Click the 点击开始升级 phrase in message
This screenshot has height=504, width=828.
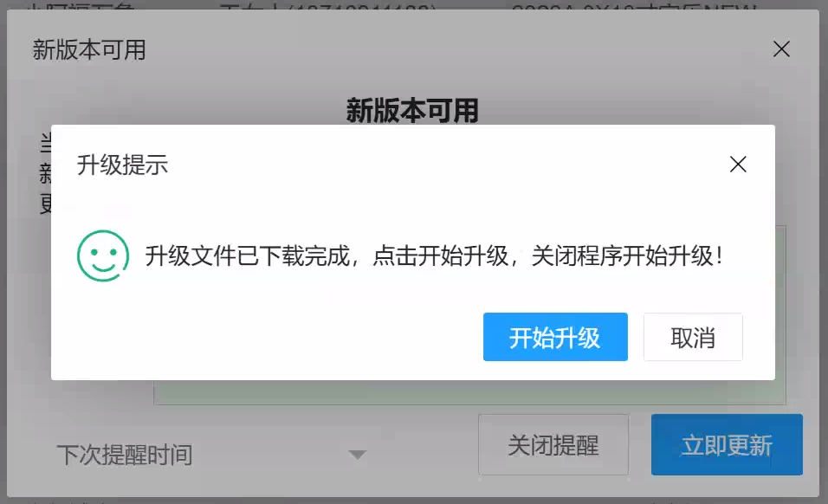[440, 256]
